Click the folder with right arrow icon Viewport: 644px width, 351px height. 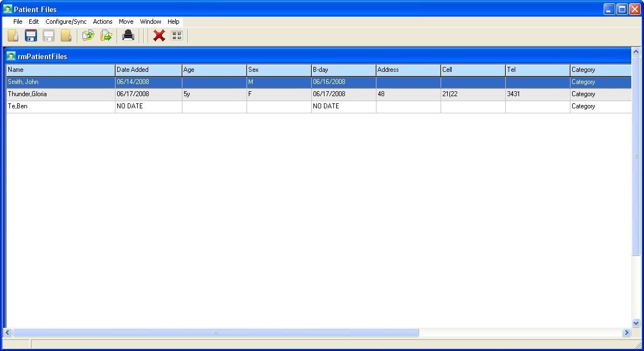[x=106, y=36]
